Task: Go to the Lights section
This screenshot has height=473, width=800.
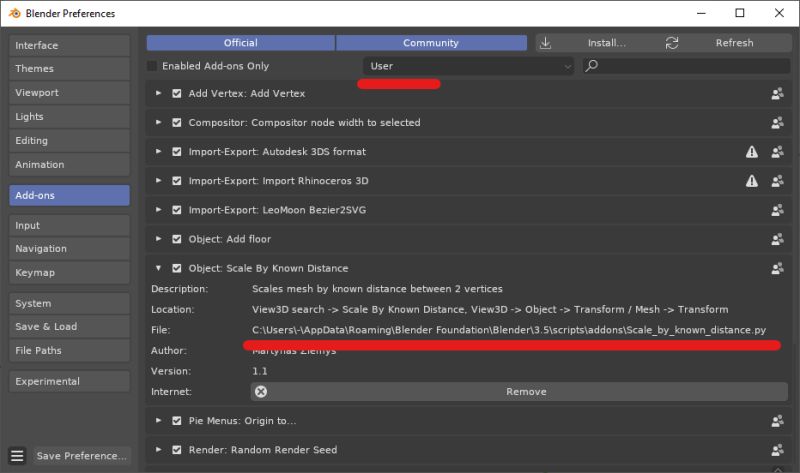Action: 69,116
